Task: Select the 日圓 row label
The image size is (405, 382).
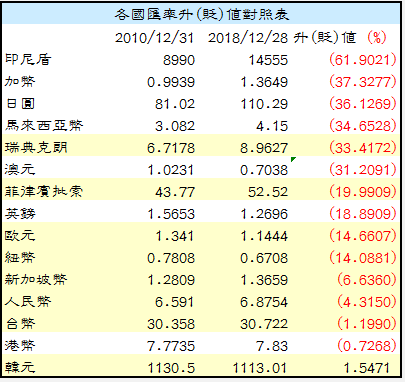Action: coord(20,103)
